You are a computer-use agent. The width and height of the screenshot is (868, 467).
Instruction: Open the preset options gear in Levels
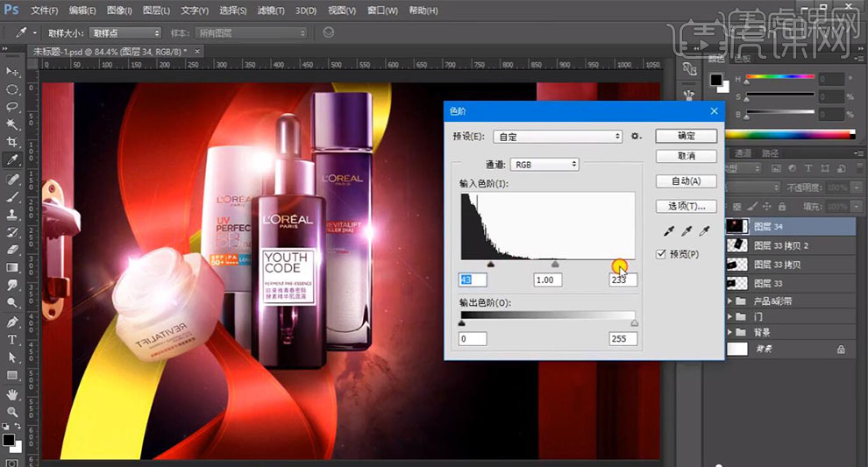click(637, 137)
